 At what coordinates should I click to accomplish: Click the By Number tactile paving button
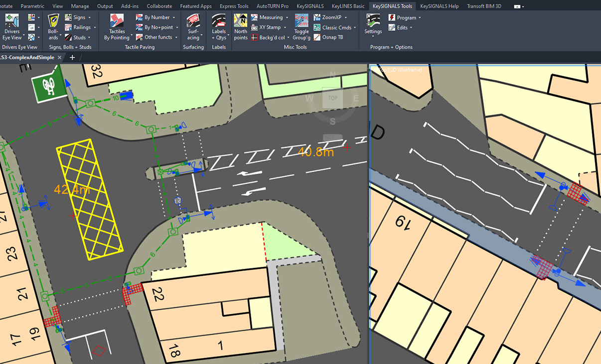(155, 17)
